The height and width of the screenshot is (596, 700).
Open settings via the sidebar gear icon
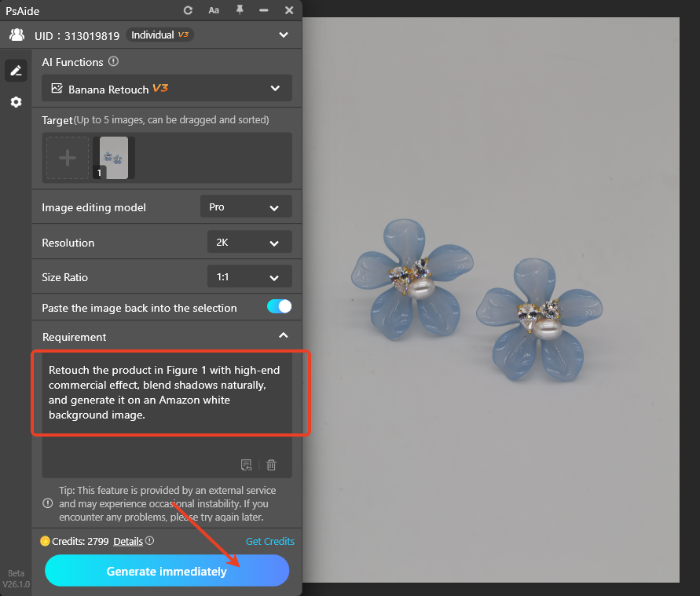tap(16, 101)
